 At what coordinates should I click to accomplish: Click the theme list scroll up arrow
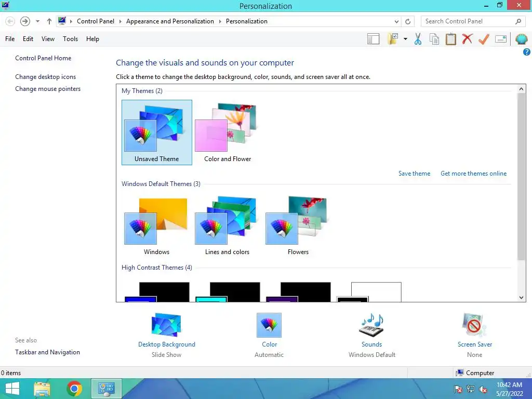click(x=521, y=89)
